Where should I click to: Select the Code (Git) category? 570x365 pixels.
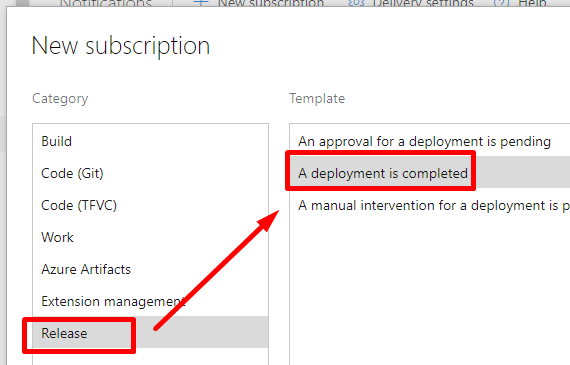click(x=150, y=173)
